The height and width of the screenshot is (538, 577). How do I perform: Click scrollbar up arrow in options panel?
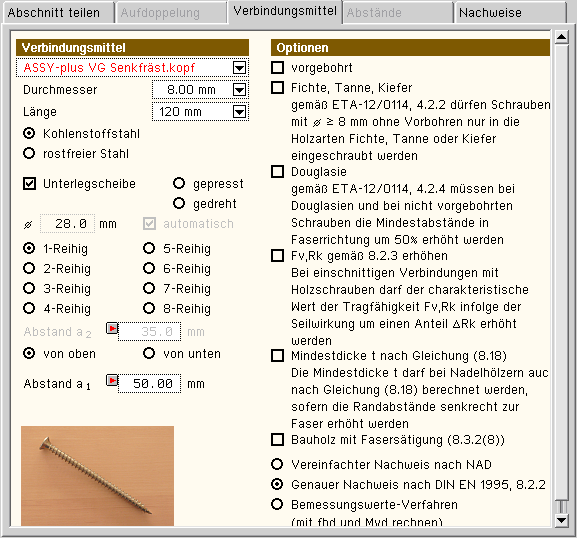[561, 37]
